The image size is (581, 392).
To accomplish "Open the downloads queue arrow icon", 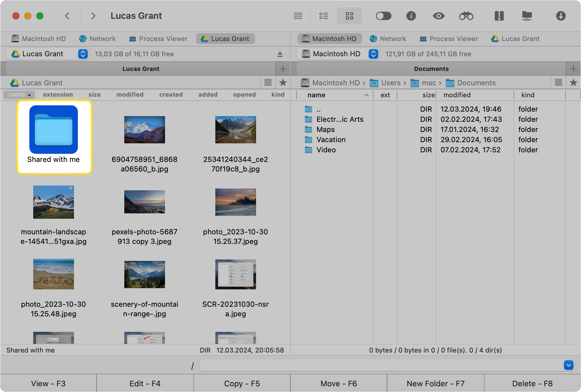I will pos(561,16).
